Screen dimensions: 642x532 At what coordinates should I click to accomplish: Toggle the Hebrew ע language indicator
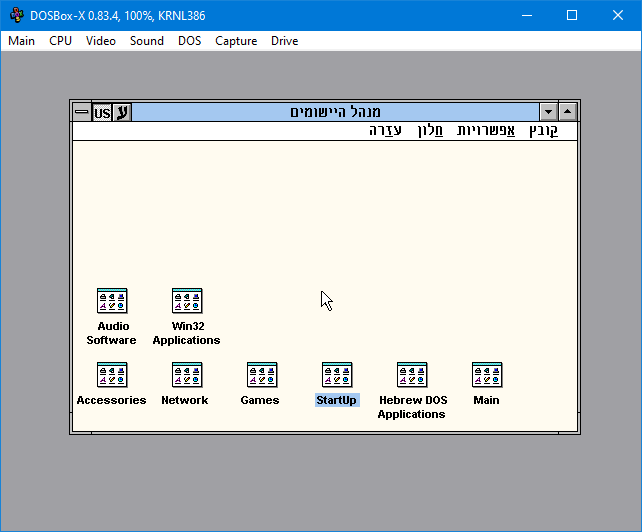click(122, 112)
